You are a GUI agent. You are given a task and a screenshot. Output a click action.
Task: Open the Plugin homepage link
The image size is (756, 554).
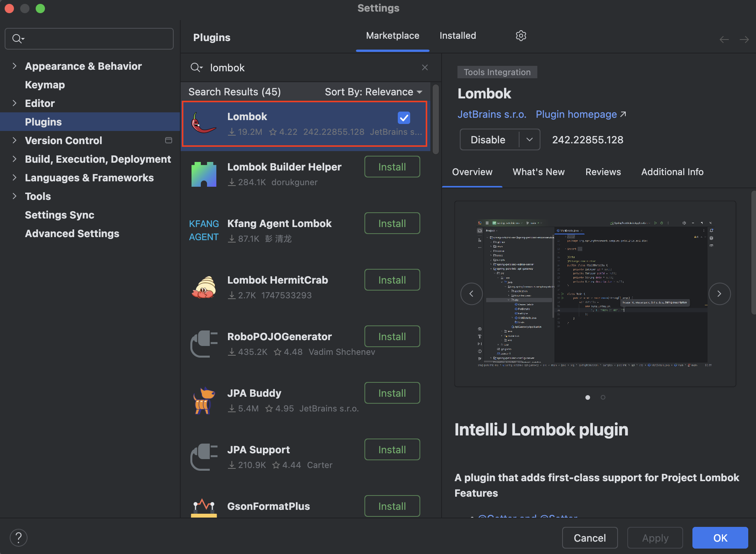coord(576,114)
